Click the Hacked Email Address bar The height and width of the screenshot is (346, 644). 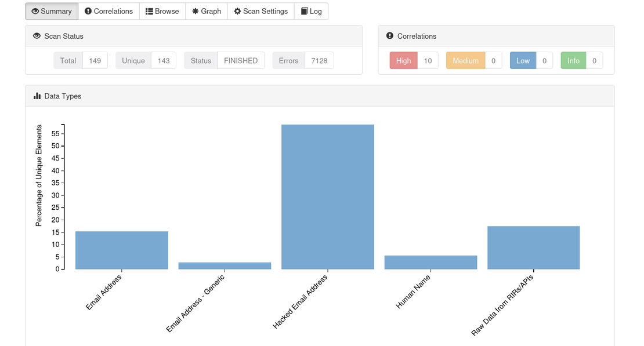pyautogui.click(x=328, y=197)
